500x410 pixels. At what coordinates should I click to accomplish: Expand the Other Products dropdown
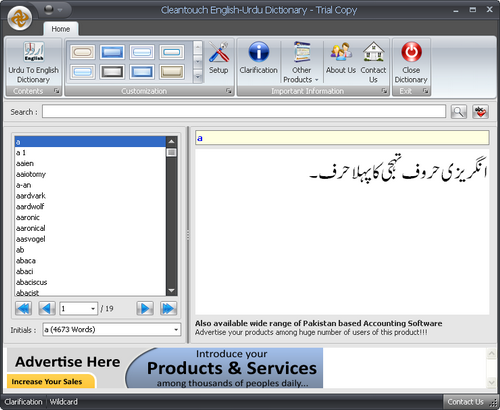(301, 62)
